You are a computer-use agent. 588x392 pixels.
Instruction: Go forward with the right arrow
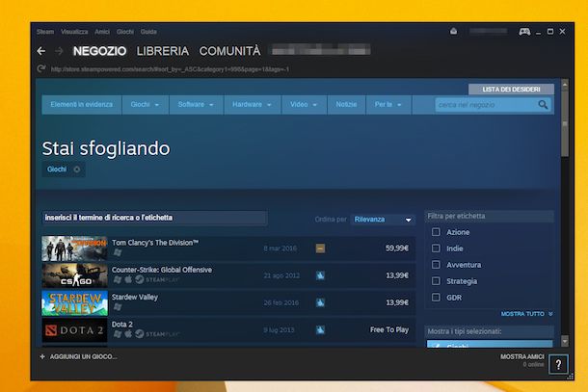(59, 51)
